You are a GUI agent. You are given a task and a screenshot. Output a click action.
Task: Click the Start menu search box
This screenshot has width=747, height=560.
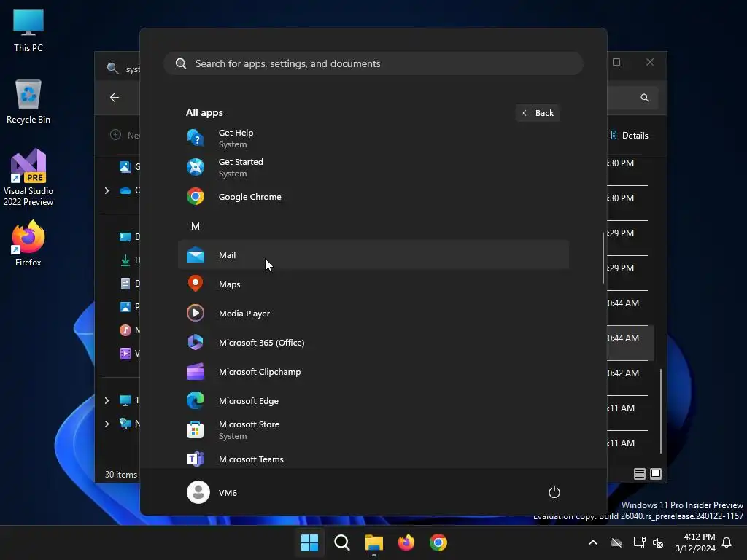[373, 63]
